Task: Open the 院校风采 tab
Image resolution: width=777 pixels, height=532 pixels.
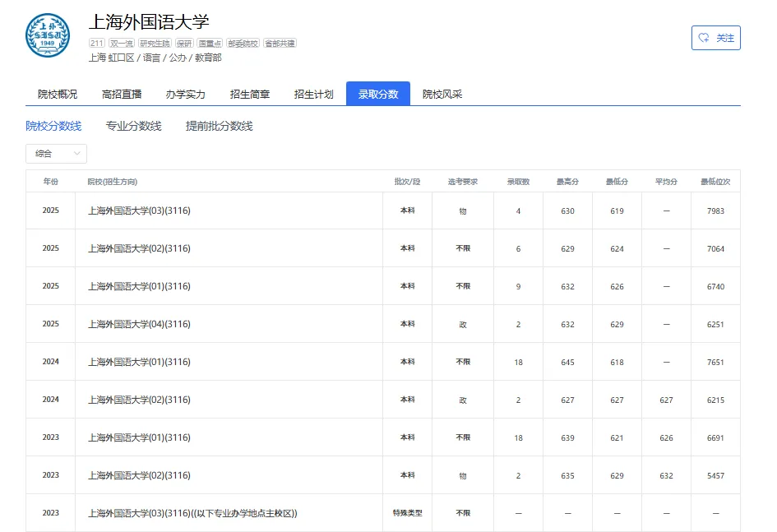Action: point(442,94)
